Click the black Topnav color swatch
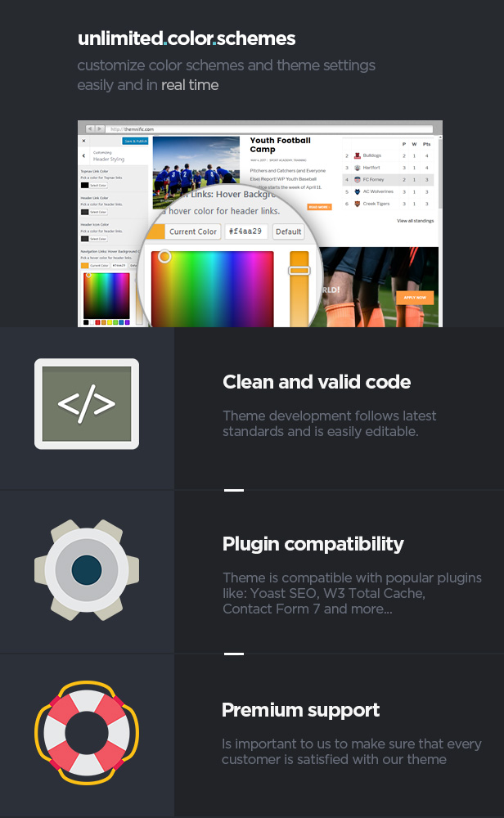504x818 pixels. click(84, 185)
